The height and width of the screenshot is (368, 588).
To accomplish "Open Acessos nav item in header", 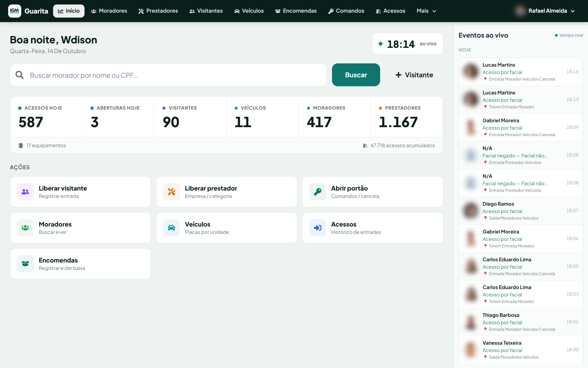I will point(390,11).
